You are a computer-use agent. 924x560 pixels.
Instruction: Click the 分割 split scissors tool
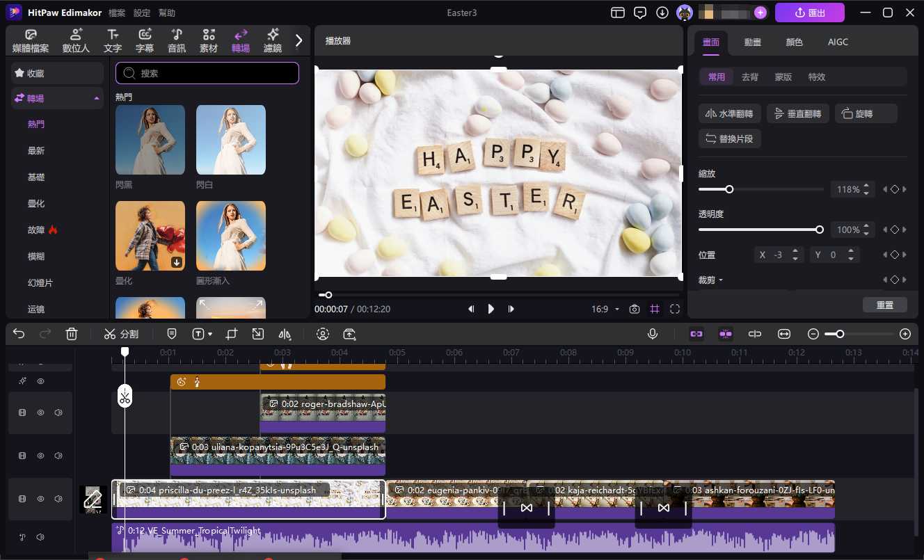click(x=121, y=334)
